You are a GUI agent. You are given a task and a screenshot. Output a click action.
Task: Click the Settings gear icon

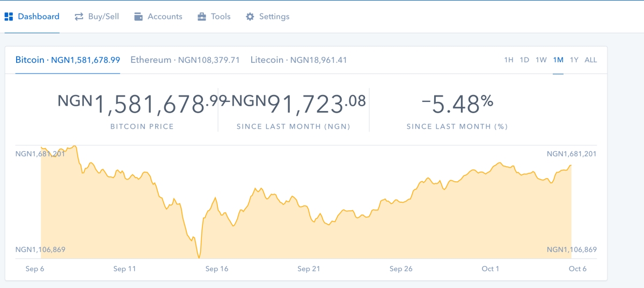pyautogui.click(x=250, y=17)
